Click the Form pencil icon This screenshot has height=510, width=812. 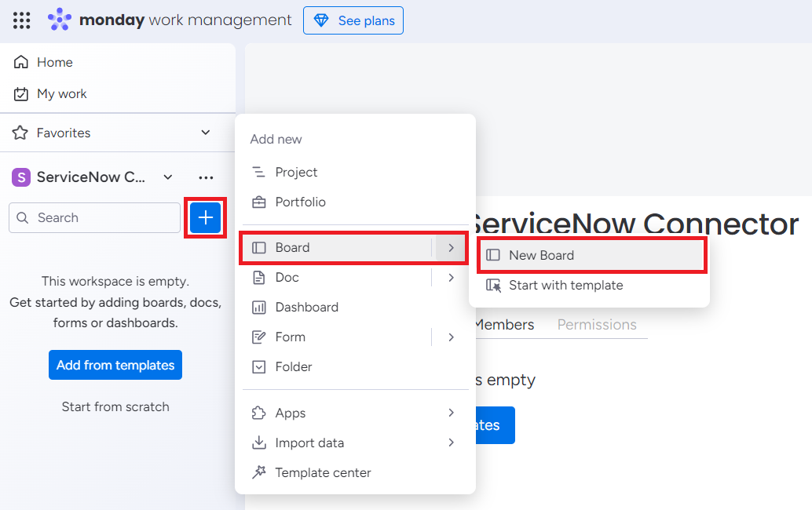tap(258, 337)
